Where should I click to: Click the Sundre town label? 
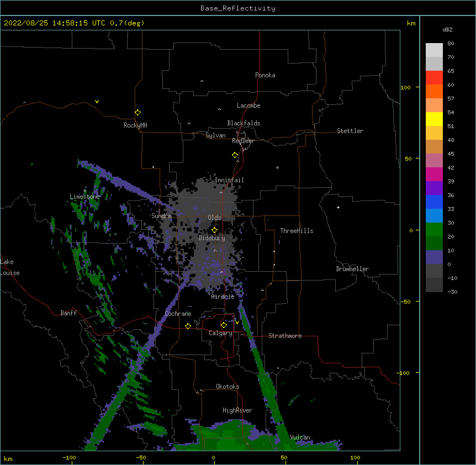click(161, 216)
